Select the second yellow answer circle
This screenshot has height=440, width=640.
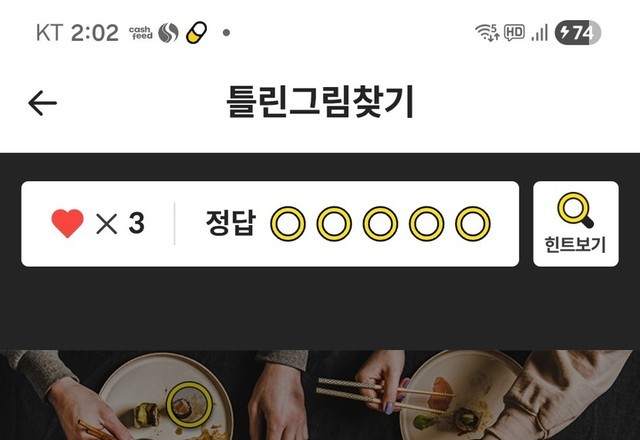click(x=334, y=224)
